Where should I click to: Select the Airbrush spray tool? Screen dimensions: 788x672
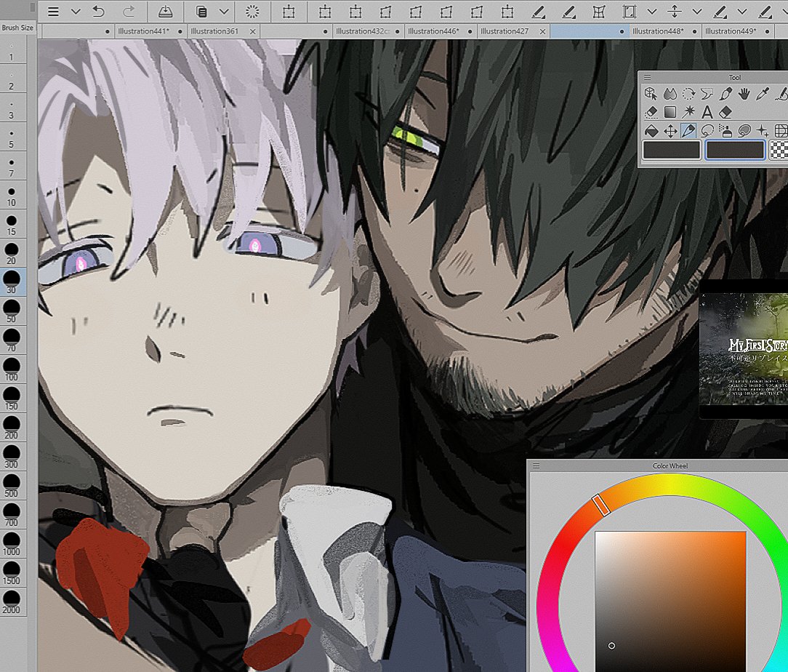725,131
